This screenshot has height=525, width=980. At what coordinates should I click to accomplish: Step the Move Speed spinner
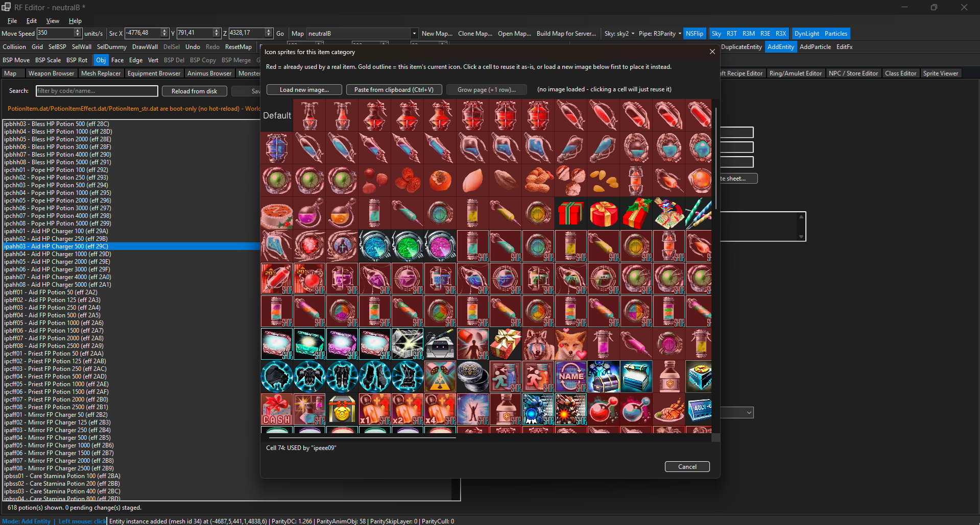point(78,33)
